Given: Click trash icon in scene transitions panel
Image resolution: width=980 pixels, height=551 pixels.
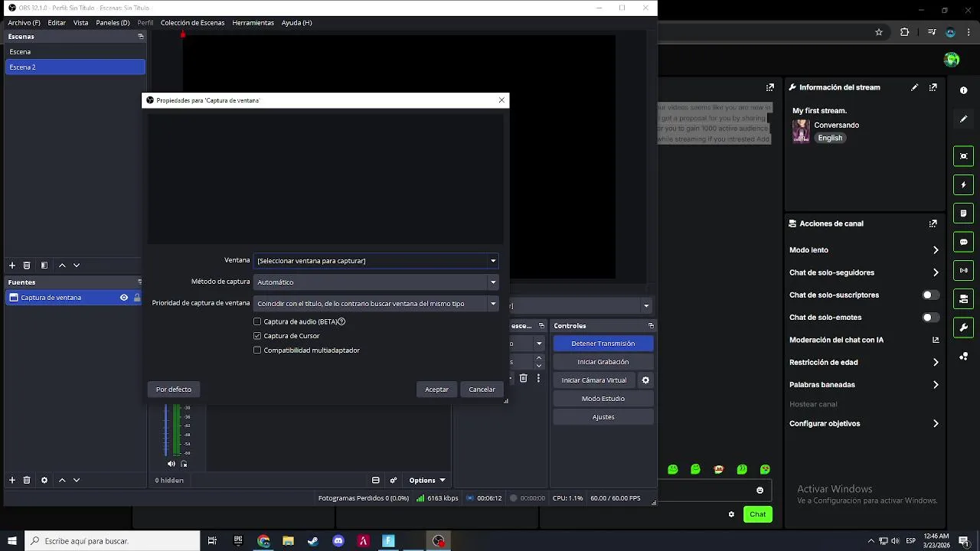Looking at the screenshot, I should pos(524,378).
